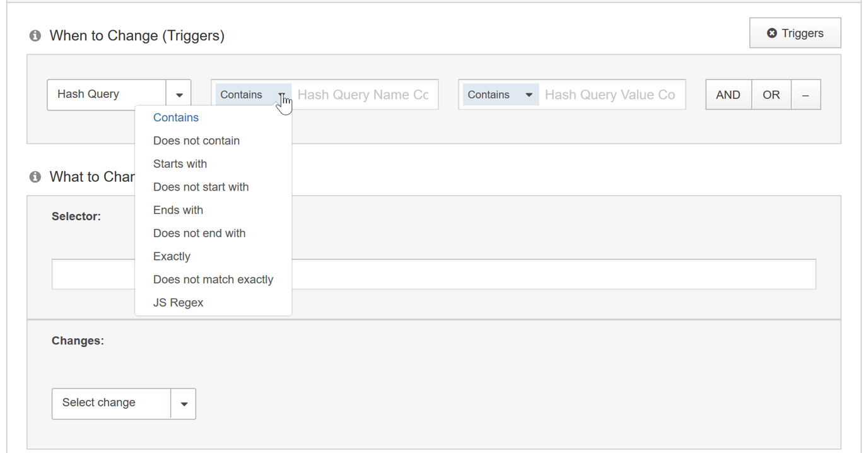Viewport: 868px width, 453px height.
Task: Pick "Starts with" from the comparison list
Action: pyautogui.click(x=180, y=163)
